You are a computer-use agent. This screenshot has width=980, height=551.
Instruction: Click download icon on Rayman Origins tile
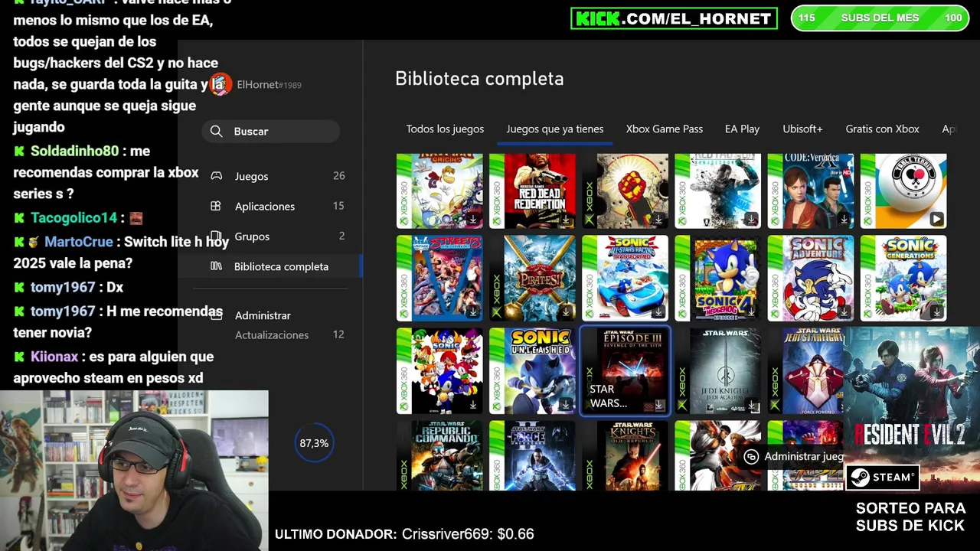click(x=473, y=220)
